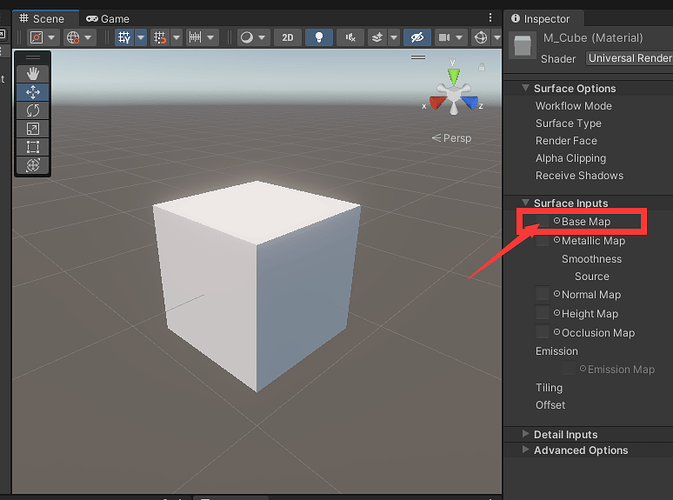Image resolution: width=673 pixels, height=500 pixels.
Task: Toggle 2D view mode
Action: 287,38
